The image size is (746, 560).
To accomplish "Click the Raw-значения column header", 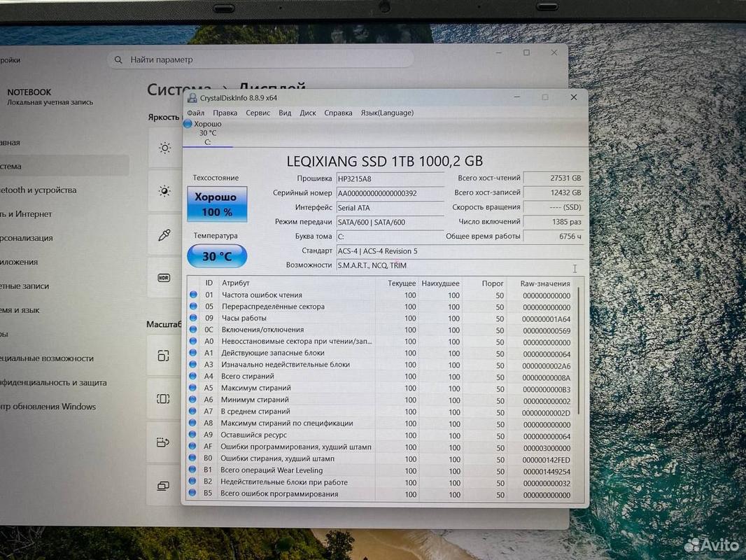I will [x=544, y=283].
